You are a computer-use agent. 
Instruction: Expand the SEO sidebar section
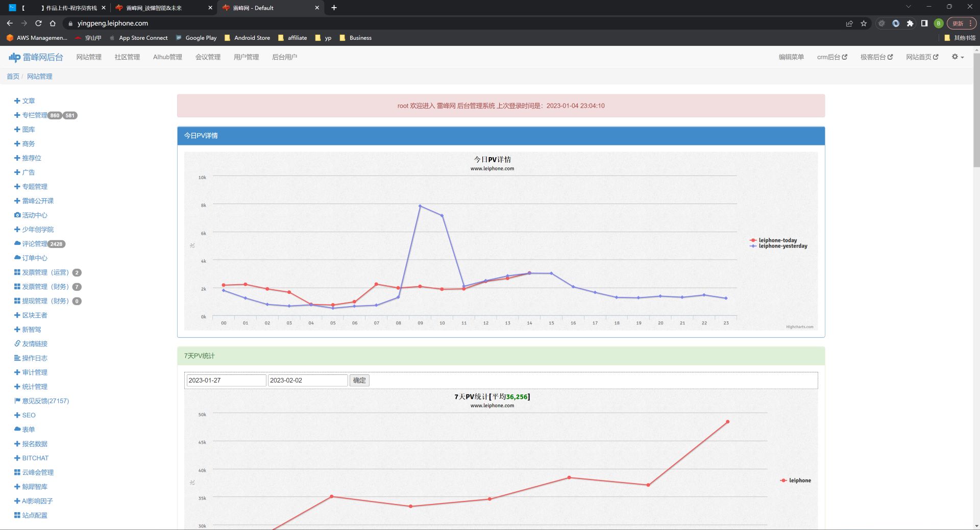pyautogui.click(x=25, y=415)
